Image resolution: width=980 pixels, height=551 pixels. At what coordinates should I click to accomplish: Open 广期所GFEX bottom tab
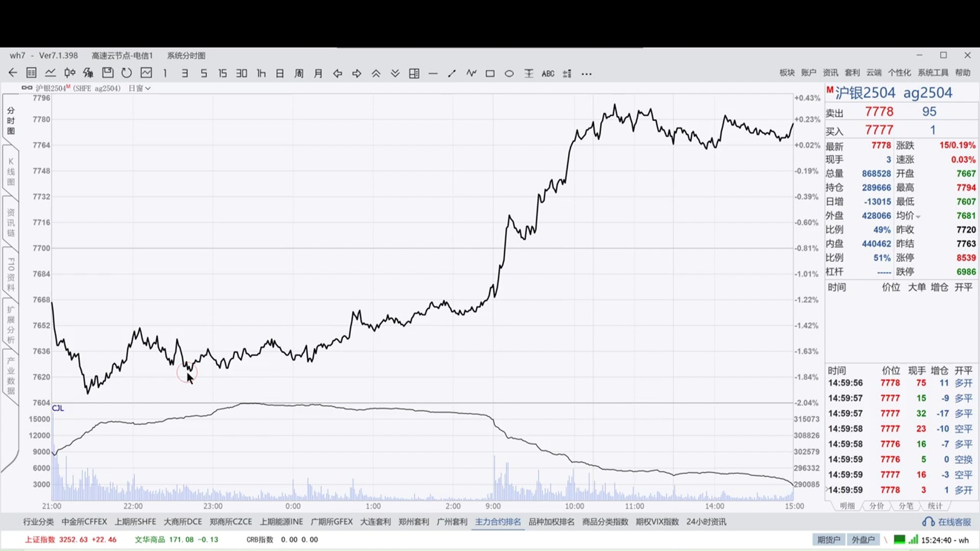click(x=332, y=521)
